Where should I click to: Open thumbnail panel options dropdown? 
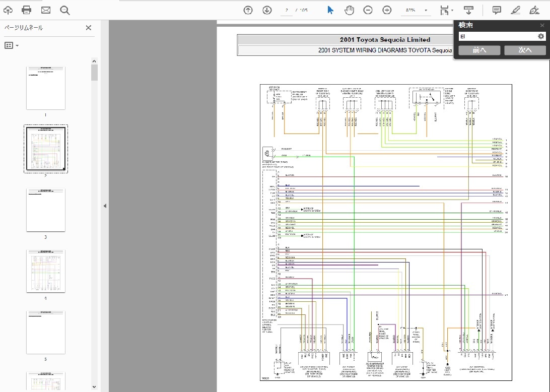click(x=12, y=45)
